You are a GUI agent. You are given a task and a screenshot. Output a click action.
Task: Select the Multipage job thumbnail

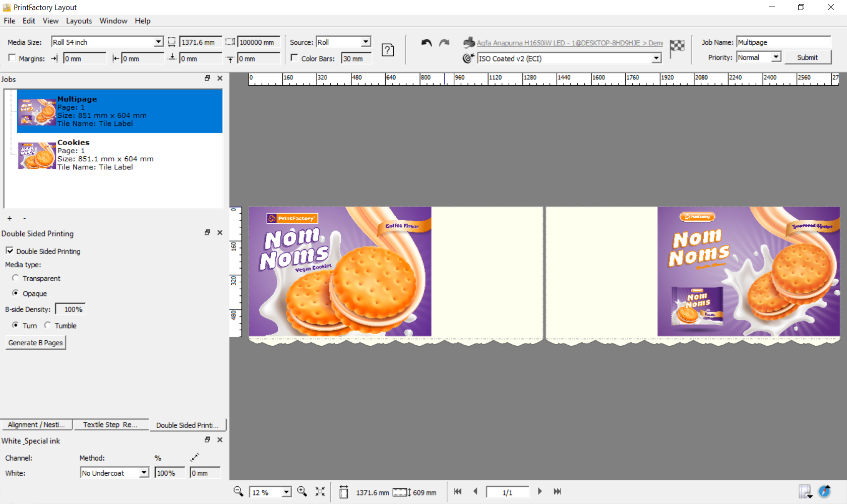pyautogui.click(x=37, y=111)
